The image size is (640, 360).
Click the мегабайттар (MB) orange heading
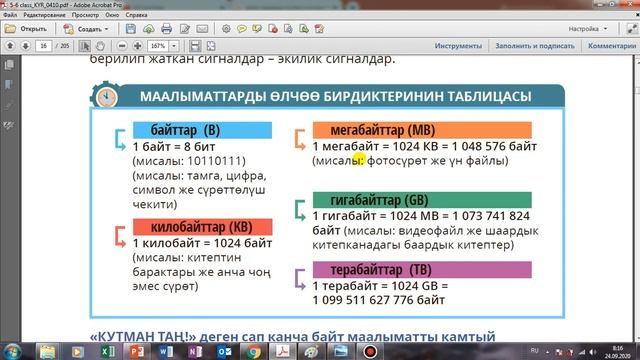[x=422, y=130]
